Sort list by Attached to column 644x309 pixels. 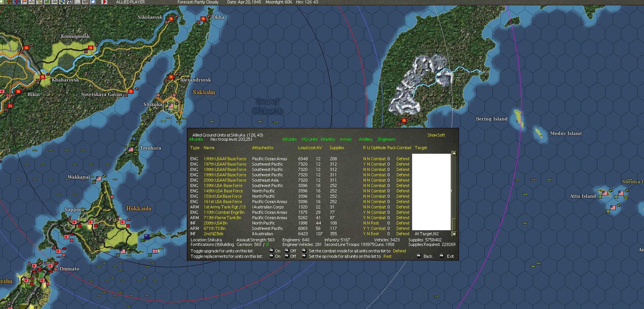tap(262, 148)
